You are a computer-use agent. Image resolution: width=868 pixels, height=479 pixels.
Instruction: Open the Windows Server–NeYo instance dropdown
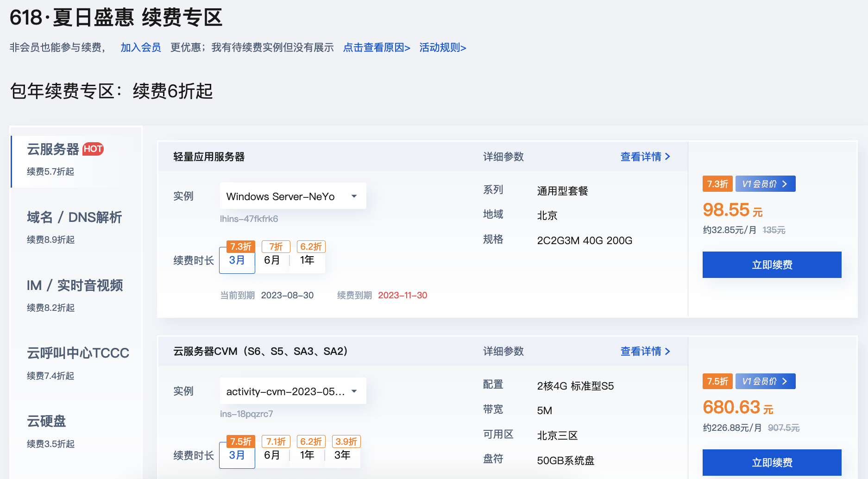[293, 195]
